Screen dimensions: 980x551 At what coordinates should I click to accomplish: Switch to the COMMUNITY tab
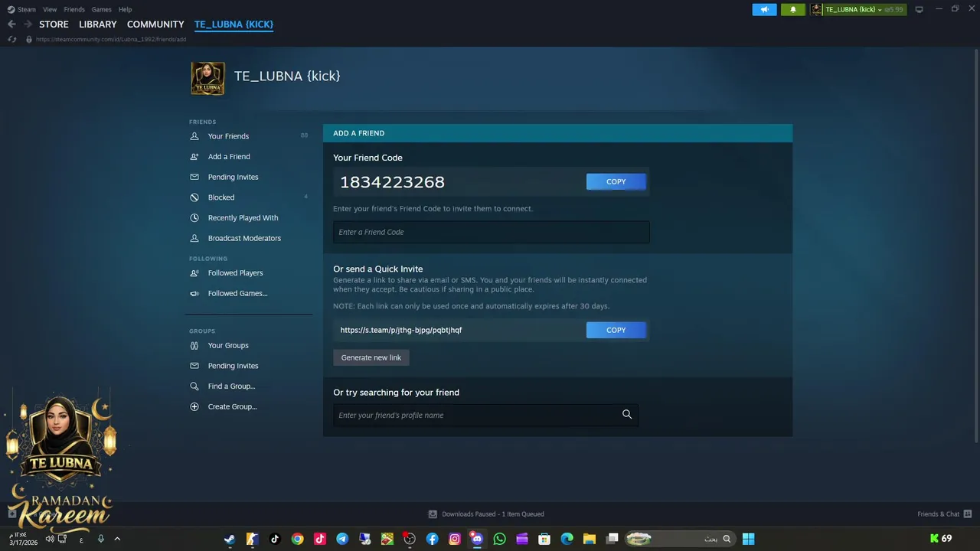tap(155, 24)
